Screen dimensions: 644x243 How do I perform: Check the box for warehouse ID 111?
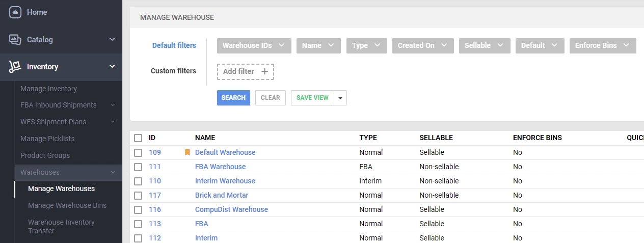pos(138,167)
